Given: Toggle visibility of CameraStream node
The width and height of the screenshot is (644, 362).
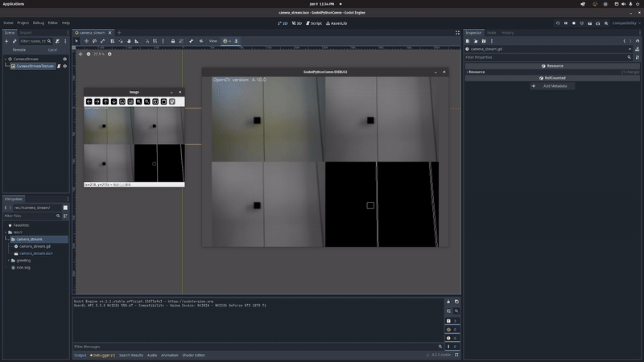Looking at the screenshot, I should point(65,59).
